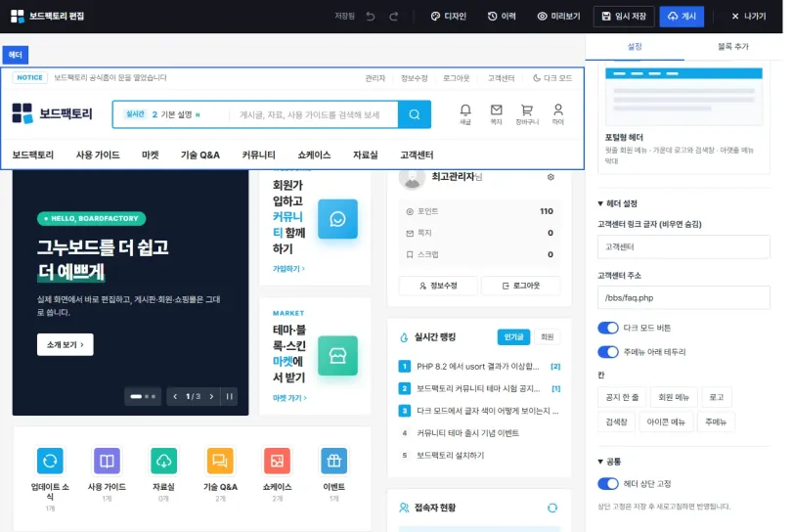This screenshot has height=532, width=792.
Task: Open the 장바구니 cart icon
Action: 527,114
